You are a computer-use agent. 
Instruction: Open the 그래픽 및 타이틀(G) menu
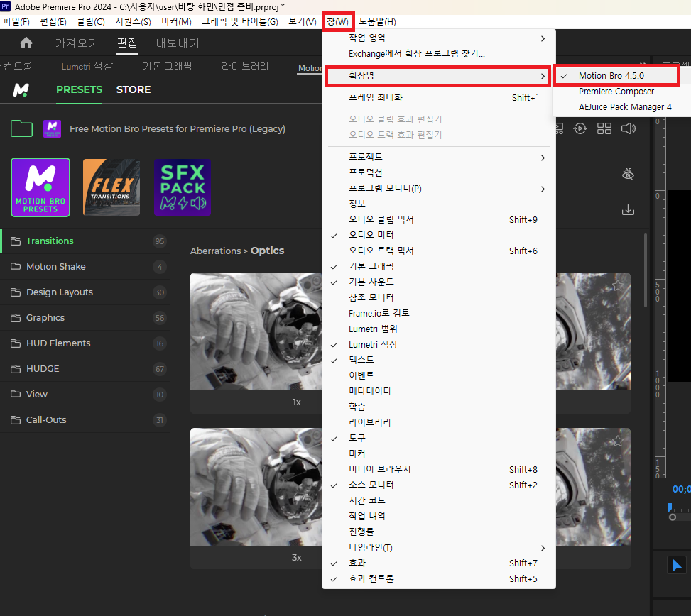(x=240, y=21)
